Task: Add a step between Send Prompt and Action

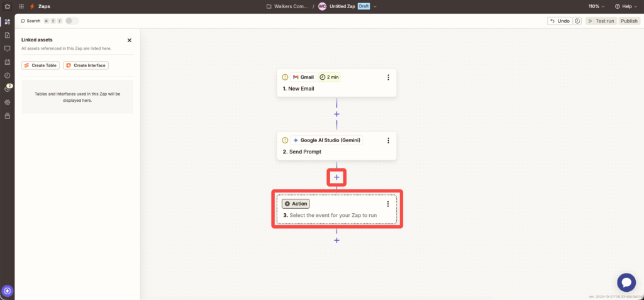Action: point(336,177)
